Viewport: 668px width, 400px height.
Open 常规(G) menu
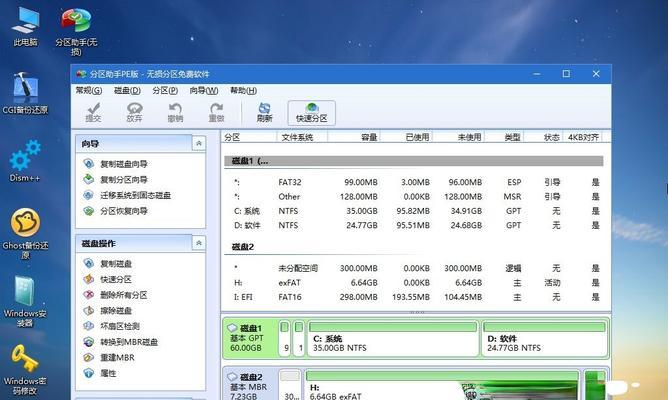tap(89, 90)
